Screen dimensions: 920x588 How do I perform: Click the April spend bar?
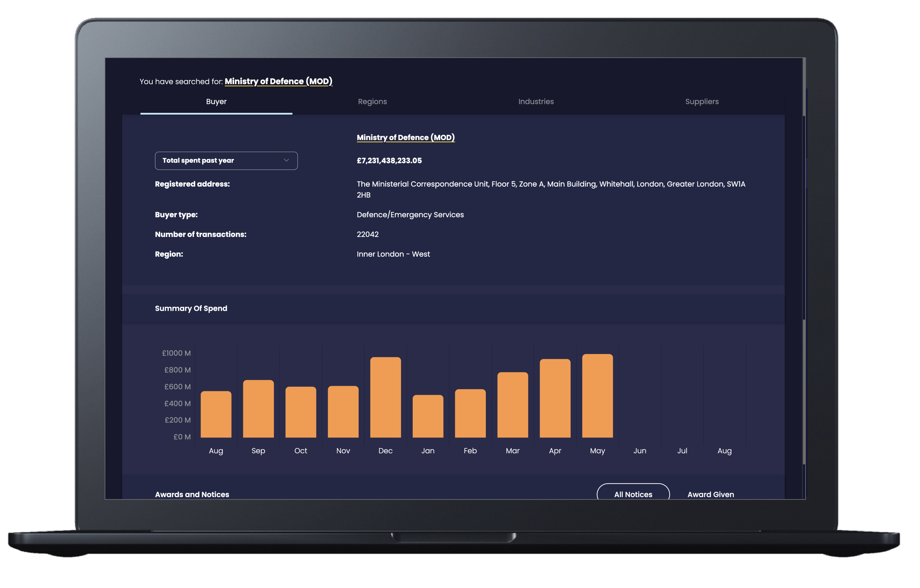coord(555,398)
